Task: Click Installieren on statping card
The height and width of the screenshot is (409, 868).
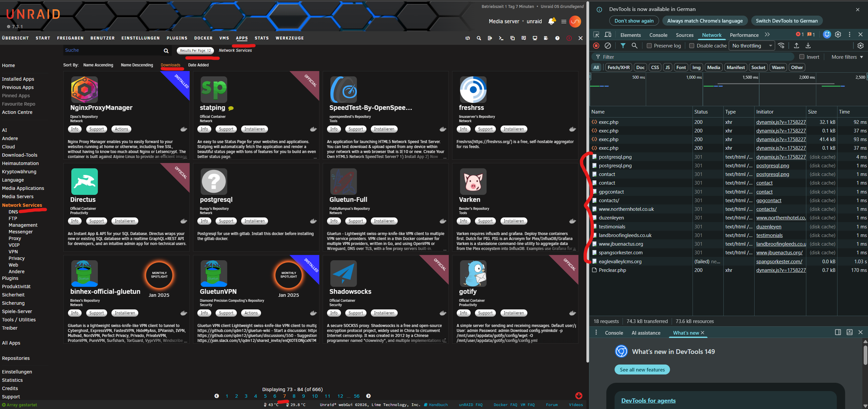Action: point(254,129)
